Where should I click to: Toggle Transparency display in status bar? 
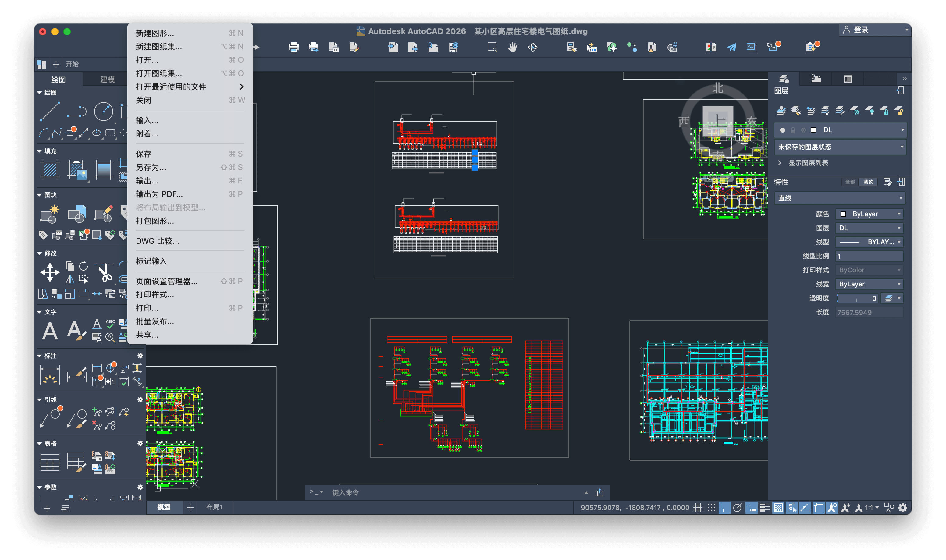[778, 508]
